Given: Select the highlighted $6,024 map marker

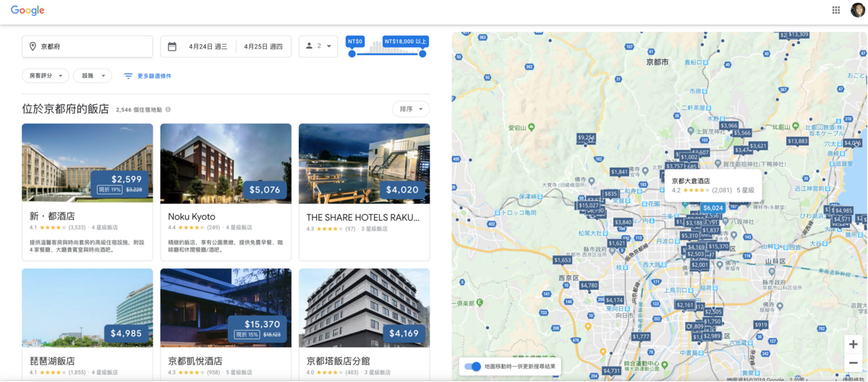Looking at the screenshot, I should click(x=712, y=208).
